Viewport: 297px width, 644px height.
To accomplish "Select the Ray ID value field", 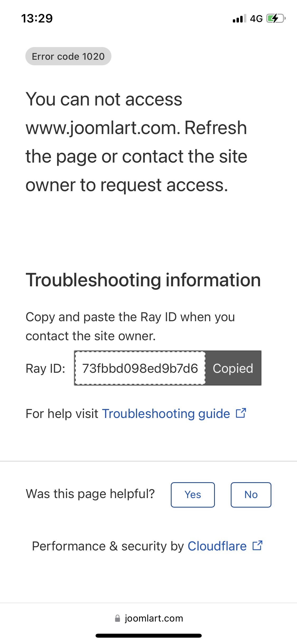I will pyautogui.click(x=140, y=368).
